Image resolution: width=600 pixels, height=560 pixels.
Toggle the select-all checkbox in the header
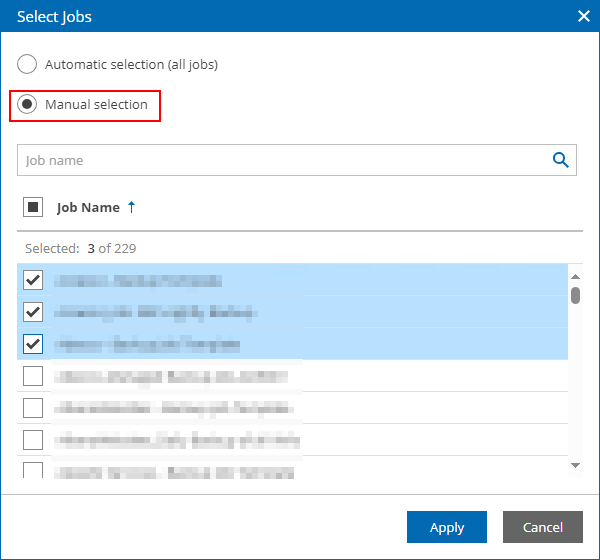click(x=33, y=208)
